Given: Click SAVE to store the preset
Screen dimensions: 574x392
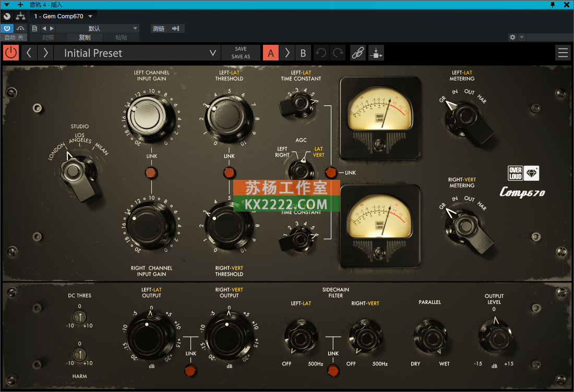Looking at the screenshot, I should [x=241, y=48].
